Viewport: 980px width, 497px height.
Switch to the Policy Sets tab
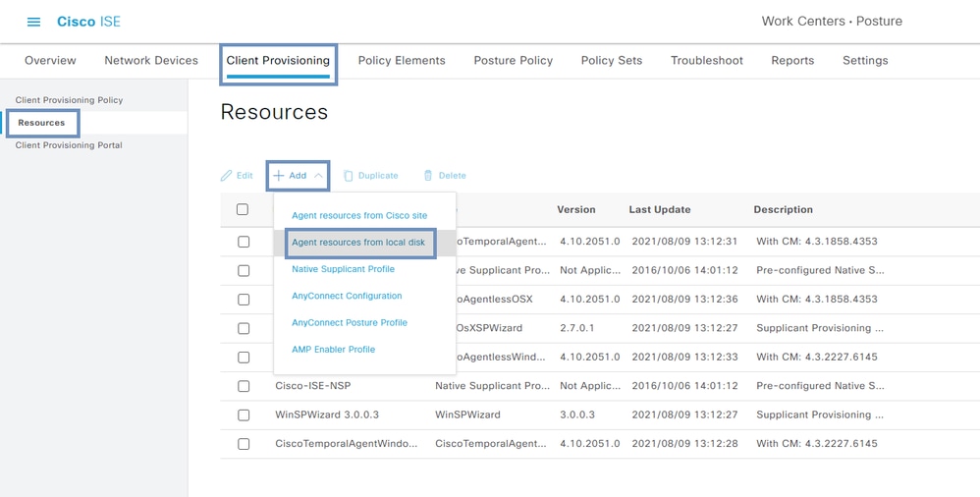(x=611, y=61)
